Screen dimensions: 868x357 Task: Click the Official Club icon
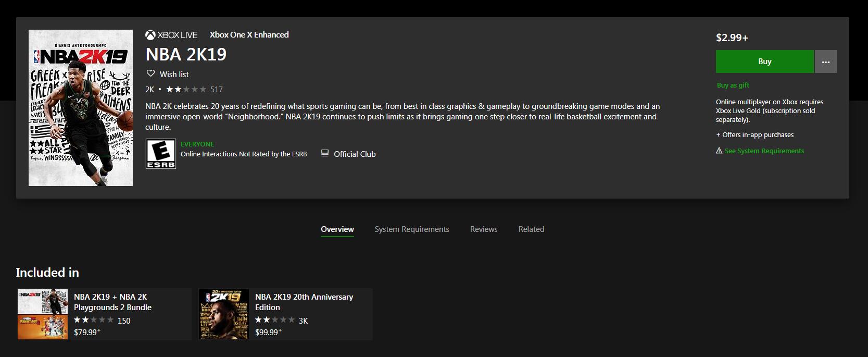click(x=325, y=153)
